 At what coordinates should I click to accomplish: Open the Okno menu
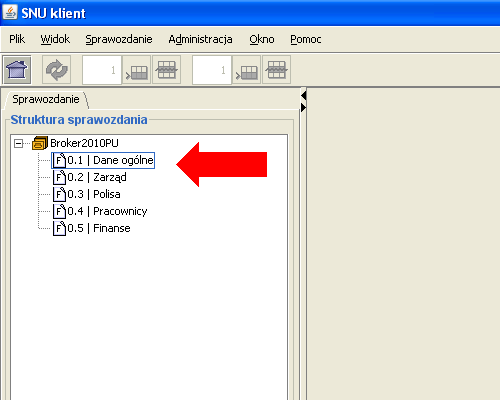point(262,39)
